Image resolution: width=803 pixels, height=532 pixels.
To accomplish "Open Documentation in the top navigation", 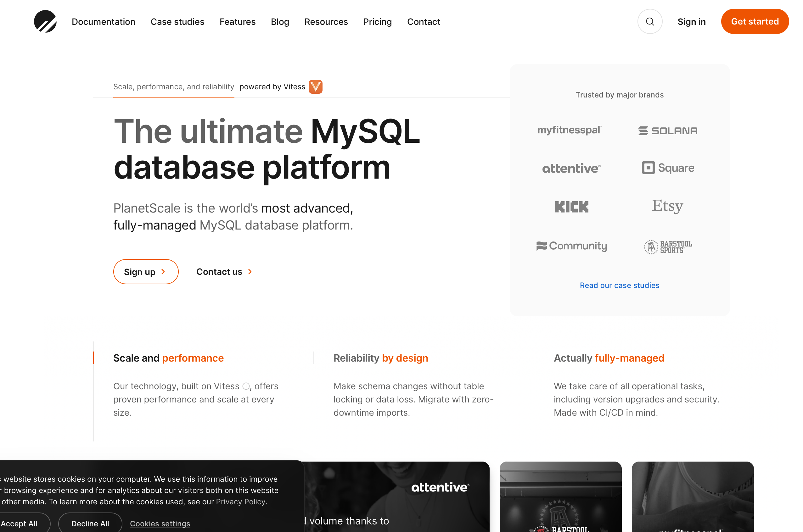I will [104, 22].
